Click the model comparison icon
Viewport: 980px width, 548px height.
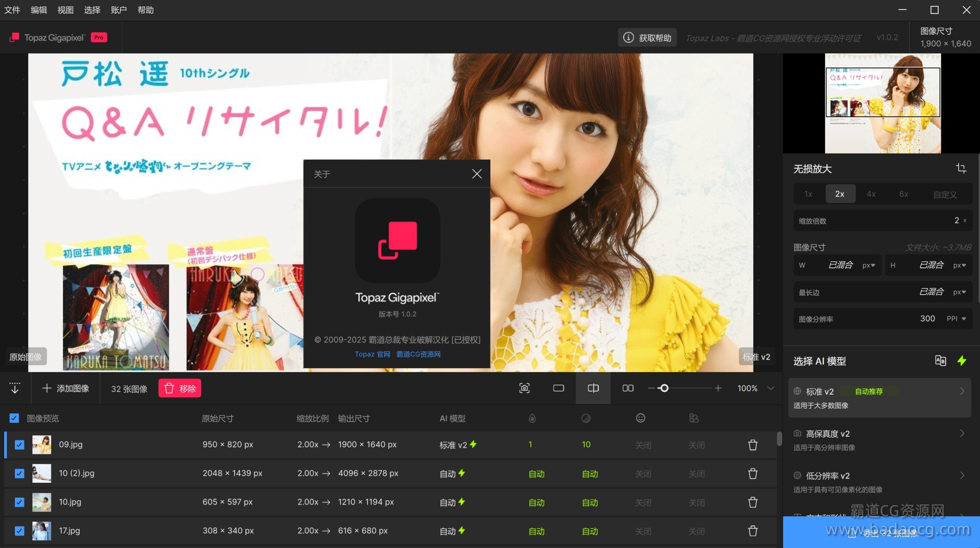tap(940, 360)
